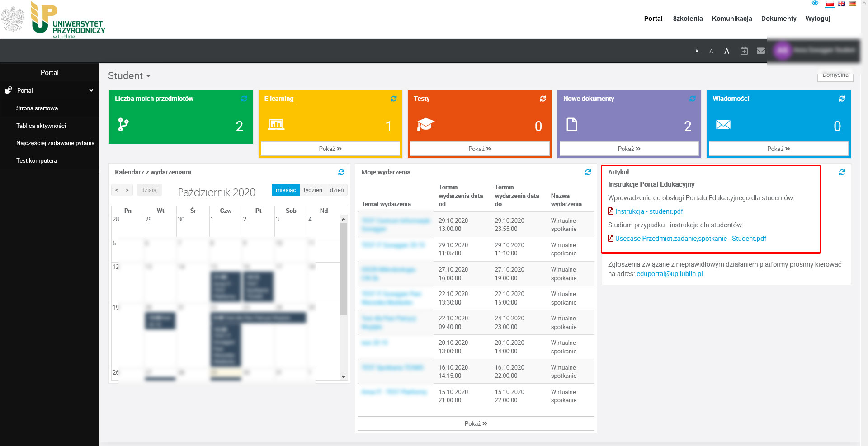Click Pokaż under Nowe dokumenty
Screen dimensions: 868x446
629,149
